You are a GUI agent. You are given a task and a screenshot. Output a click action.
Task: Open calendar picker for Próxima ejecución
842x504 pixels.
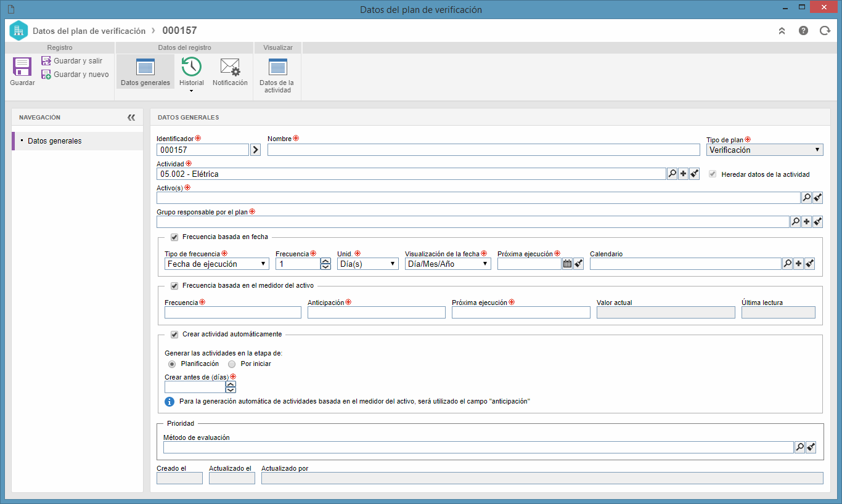567,264
